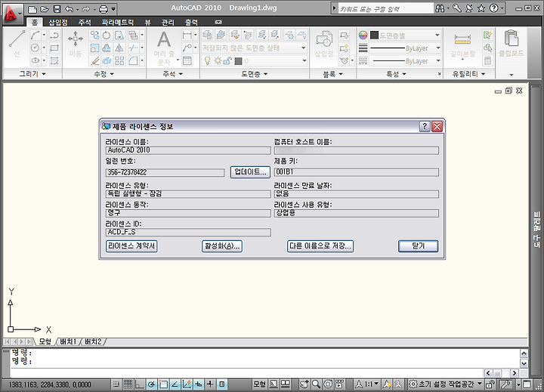Screen dimensions: 544x392
Task: Click the Save disk icon
Action: tap(57, 9)
